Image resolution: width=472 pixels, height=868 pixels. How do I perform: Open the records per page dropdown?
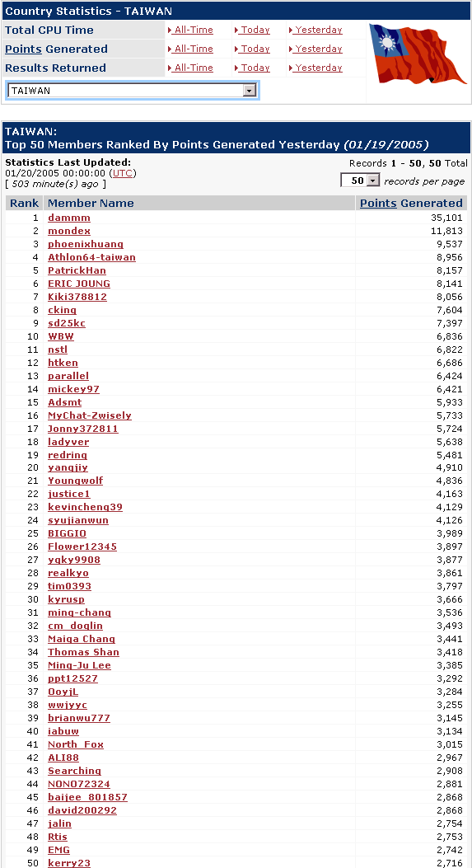tap(361, 181)
